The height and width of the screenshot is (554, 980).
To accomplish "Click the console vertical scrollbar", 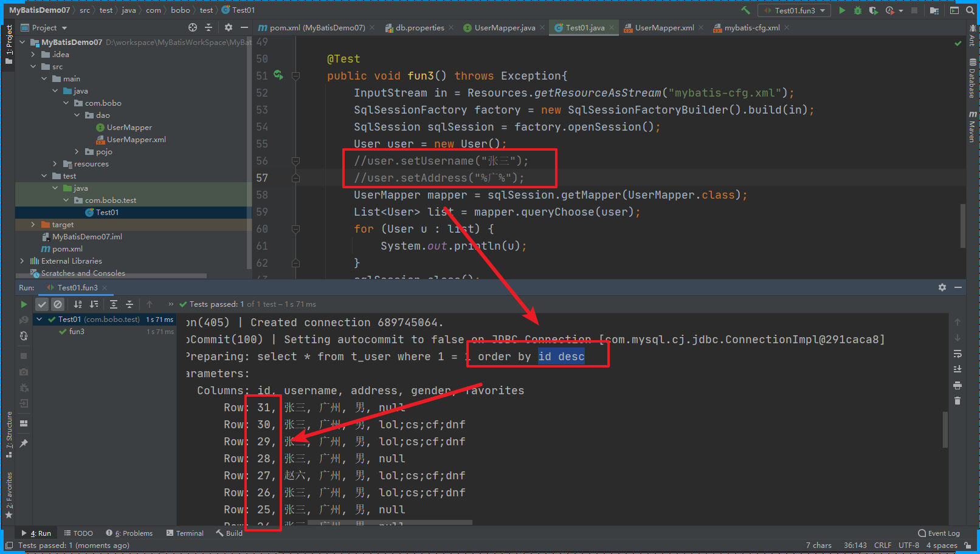I will point(945,429).
